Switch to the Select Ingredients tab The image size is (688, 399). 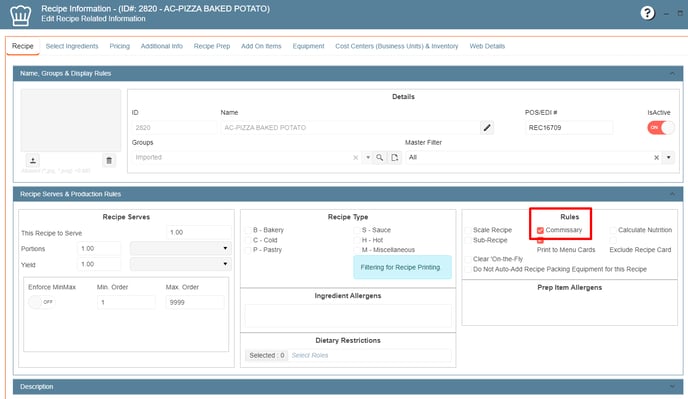[72, 46]
